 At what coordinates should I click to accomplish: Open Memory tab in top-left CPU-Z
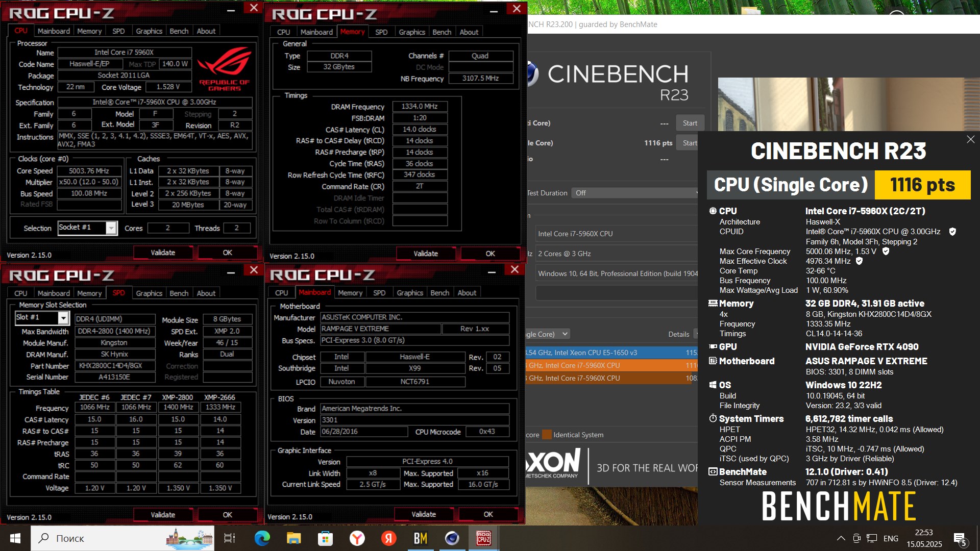point(89,31)
